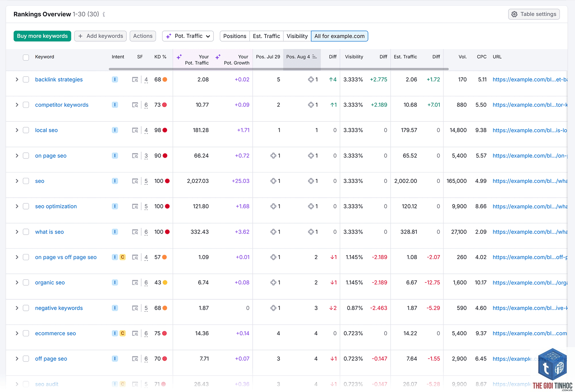The width and height of the screenshot is (575, 392).
Task: Check the what is seo row checkbox
Action: point(26,232)
